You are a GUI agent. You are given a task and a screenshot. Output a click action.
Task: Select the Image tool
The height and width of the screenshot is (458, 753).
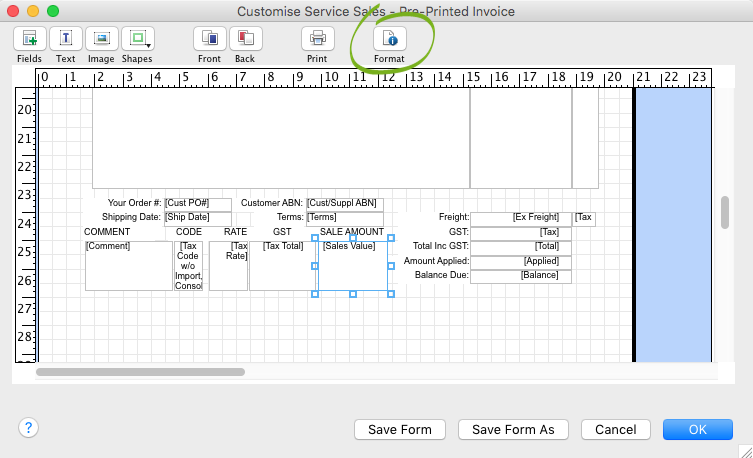[100, 39]
